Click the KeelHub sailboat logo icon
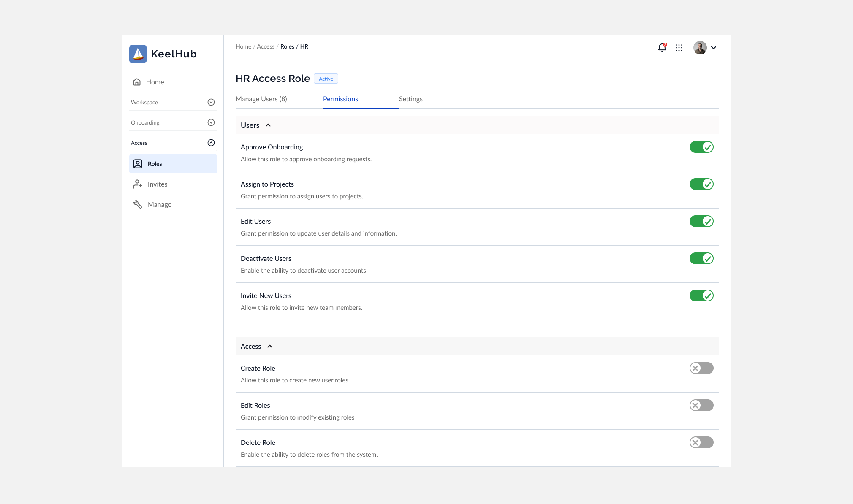 [138, 54]
